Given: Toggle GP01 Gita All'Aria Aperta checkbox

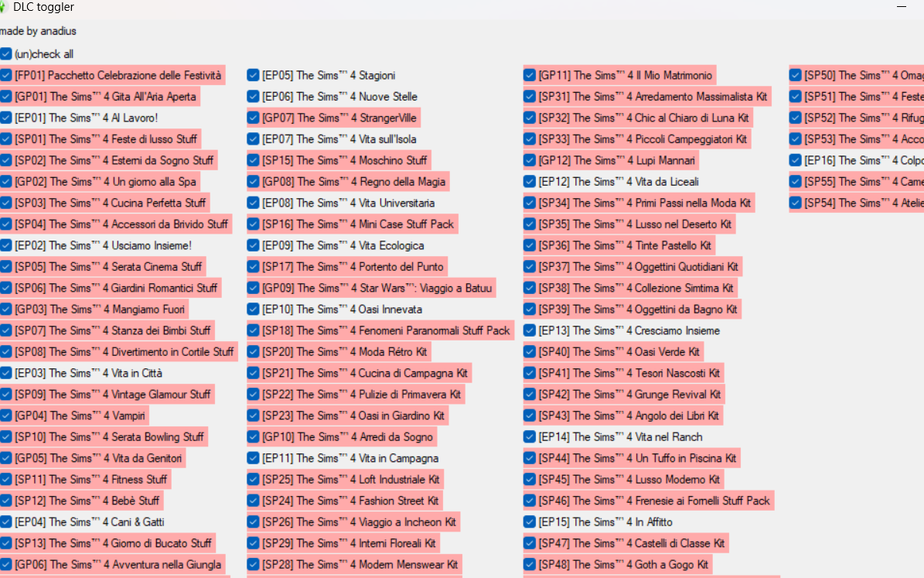Looking at the screenshot, I should pyautogui.click(x=6, y=96).
